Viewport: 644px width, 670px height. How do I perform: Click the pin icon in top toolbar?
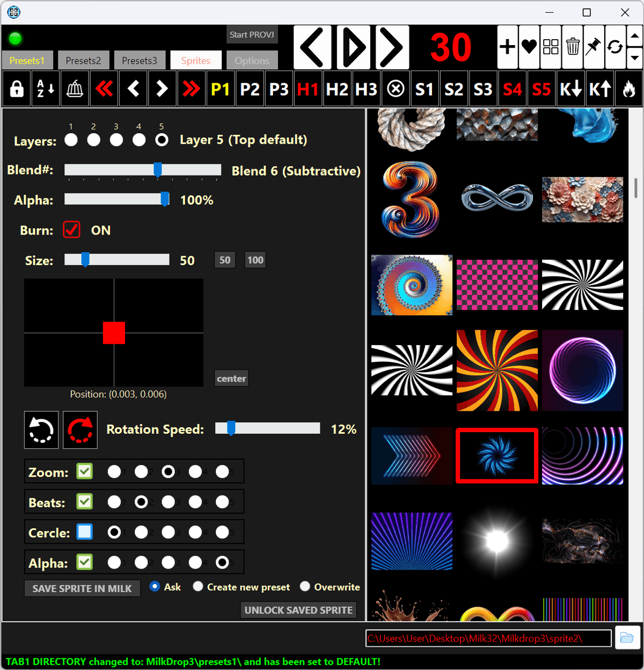tap(594, 47)
